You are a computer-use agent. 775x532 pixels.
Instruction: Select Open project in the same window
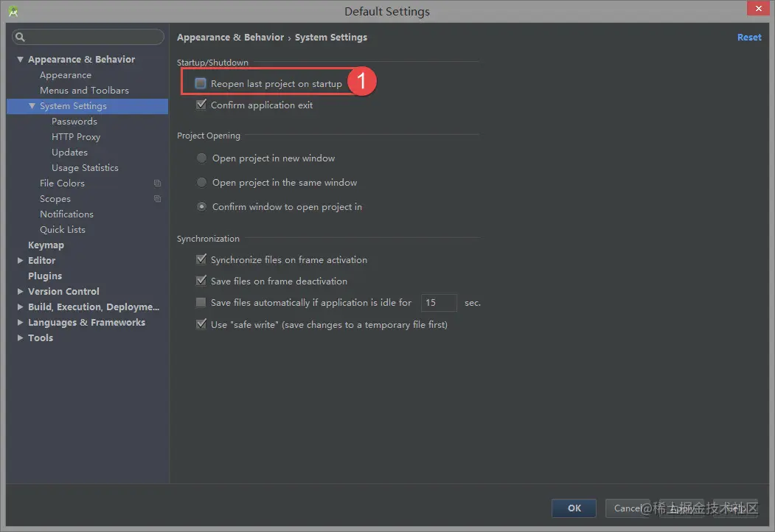201,182
